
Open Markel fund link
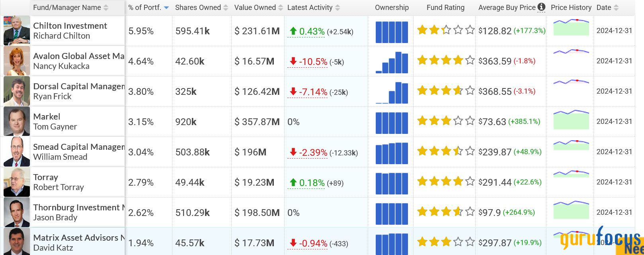[47, 116]
